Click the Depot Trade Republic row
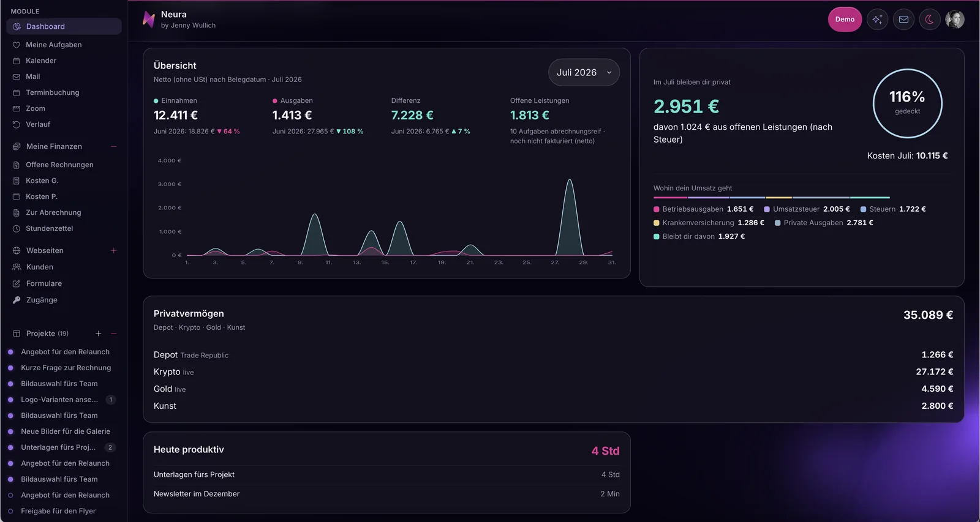Viewport: 980px width, 522px height. [x=553, y=355]
